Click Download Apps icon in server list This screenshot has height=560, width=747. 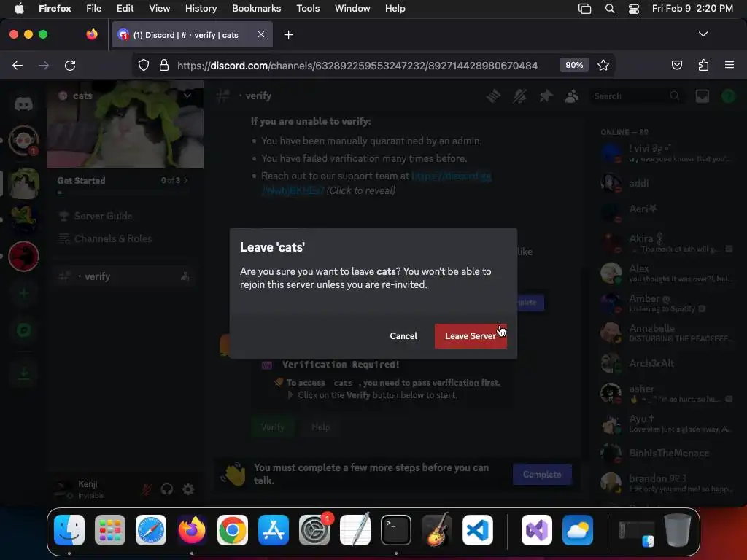[x=23, y=373]
